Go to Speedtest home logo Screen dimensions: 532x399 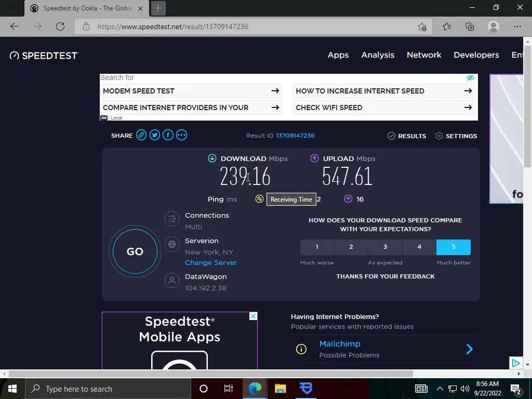pyautogui.click(x=44, y=56)
